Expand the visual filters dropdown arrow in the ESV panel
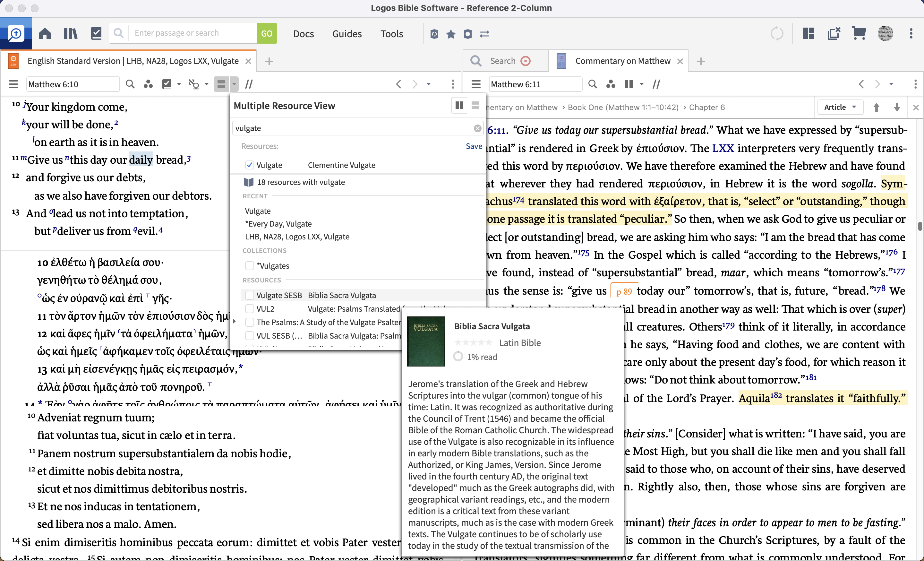This screenshot has width=924, height=561. 179,84
